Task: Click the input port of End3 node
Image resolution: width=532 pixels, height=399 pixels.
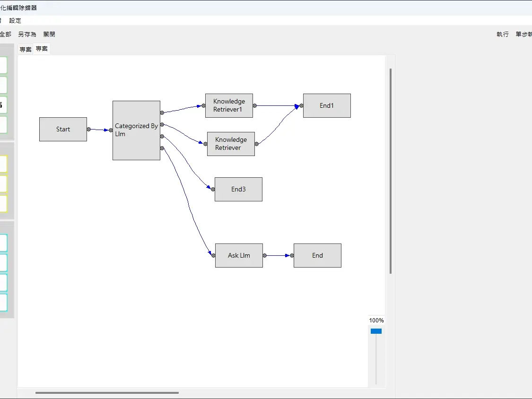Action: 213,189
